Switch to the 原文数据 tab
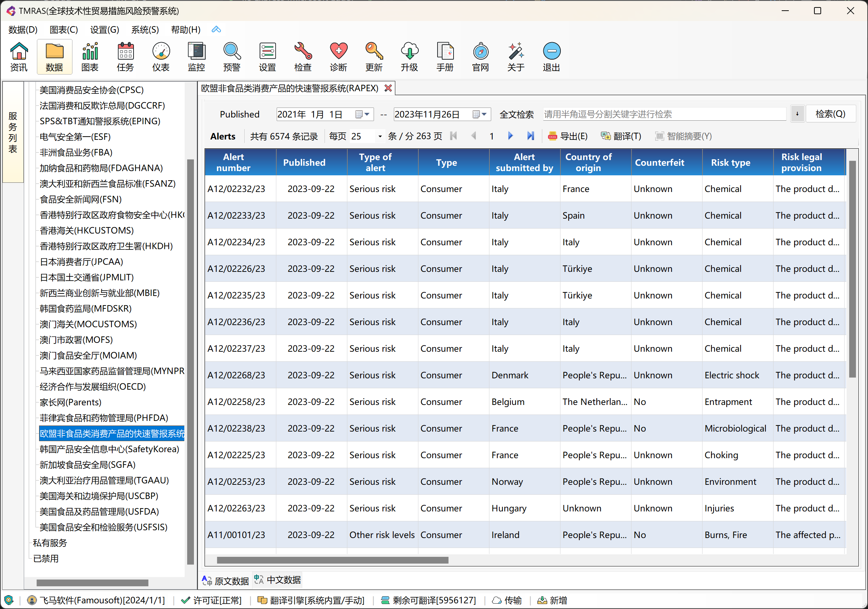Image resolution: width=868 pixels, height=609 pixels. (x=225, y=581)
